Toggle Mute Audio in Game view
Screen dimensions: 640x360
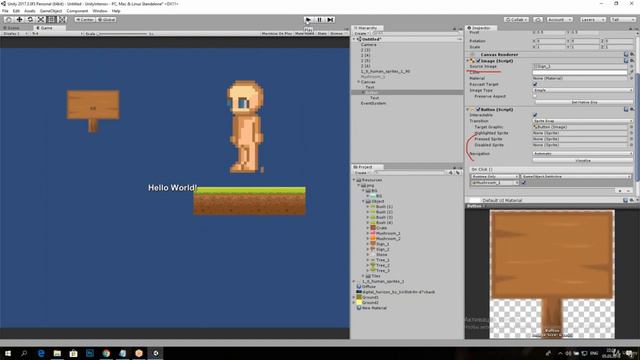(x=304, y=33)
